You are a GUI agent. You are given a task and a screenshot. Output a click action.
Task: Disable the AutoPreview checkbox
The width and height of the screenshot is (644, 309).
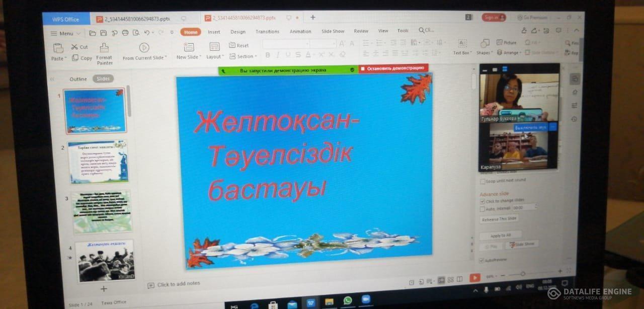480,260
